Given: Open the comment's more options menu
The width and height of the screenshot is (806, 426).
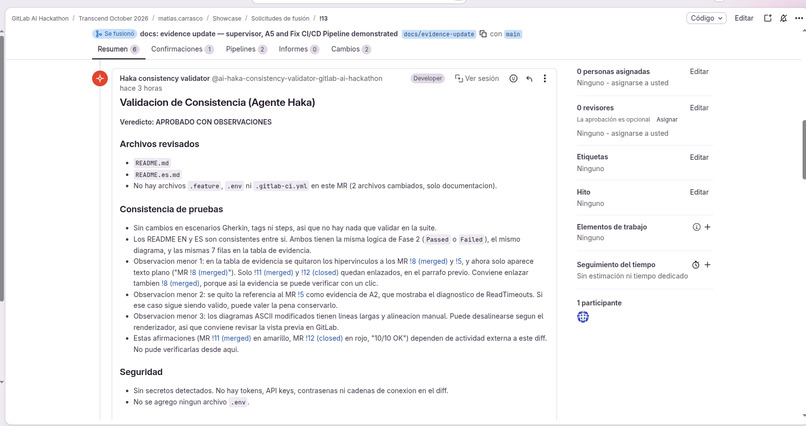Looking at the screenshot, I should (544, 79).
